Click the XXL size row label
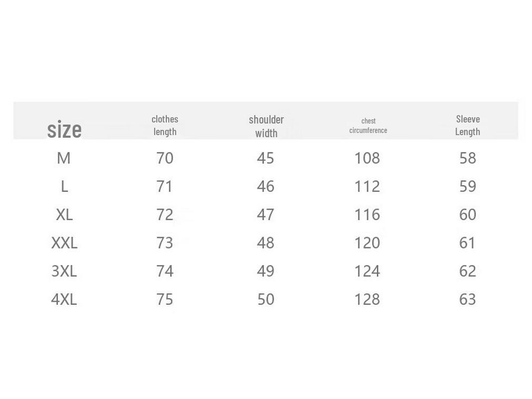The image size is (532, 399). (x=64, y=243)
